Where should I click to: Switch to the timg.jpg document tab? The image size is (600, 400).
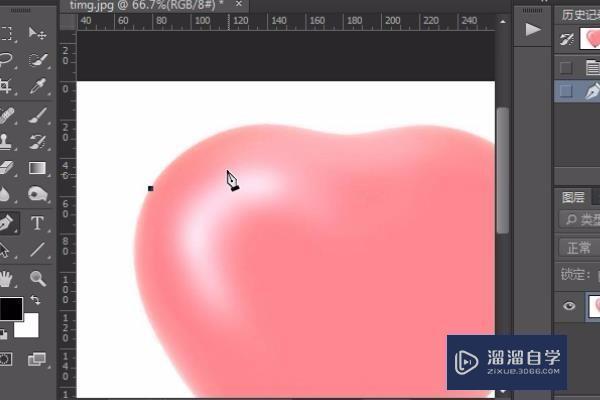(146, 5)
